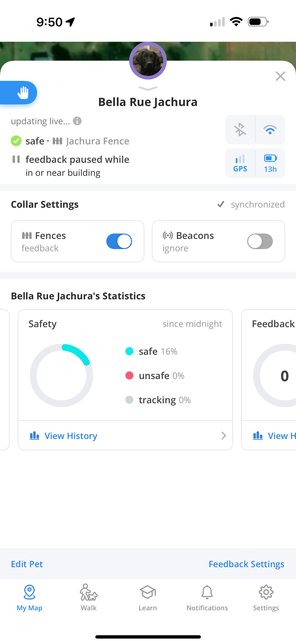Check collar battery showing 13h
The height and width of the screenshot is (644, 296).
click(270, 163)
